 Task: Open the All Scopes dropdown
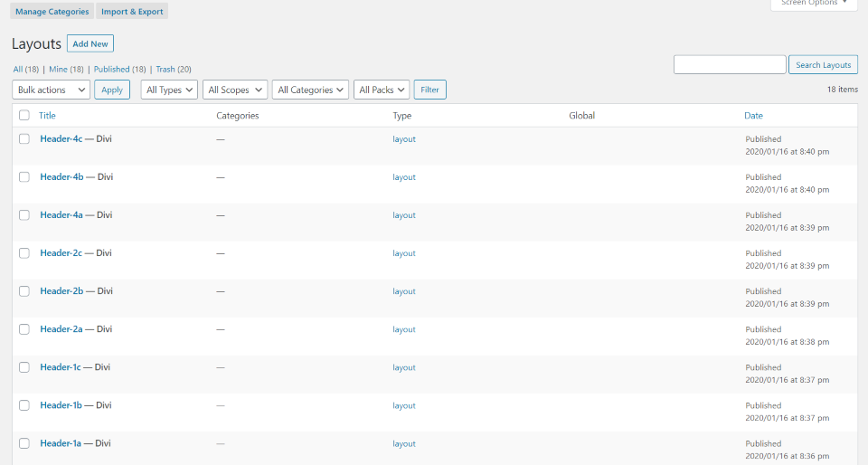coord(235,90)
